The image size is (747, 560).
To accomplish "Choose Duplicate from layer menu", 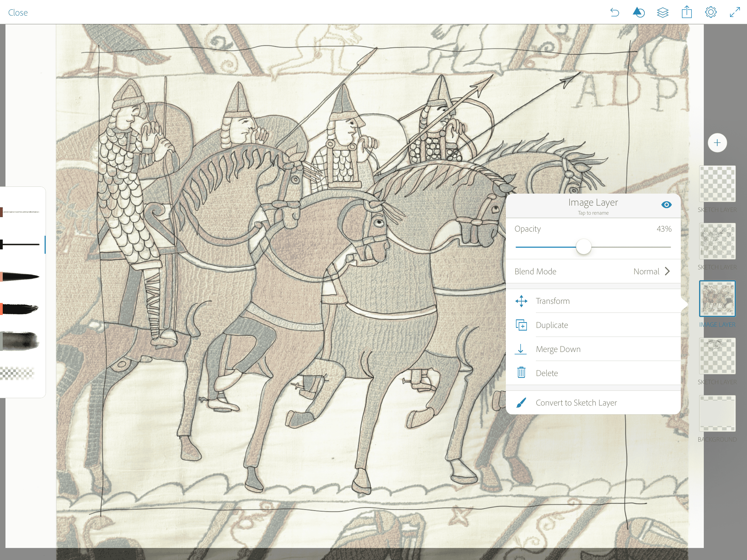I will coord(593,325).
